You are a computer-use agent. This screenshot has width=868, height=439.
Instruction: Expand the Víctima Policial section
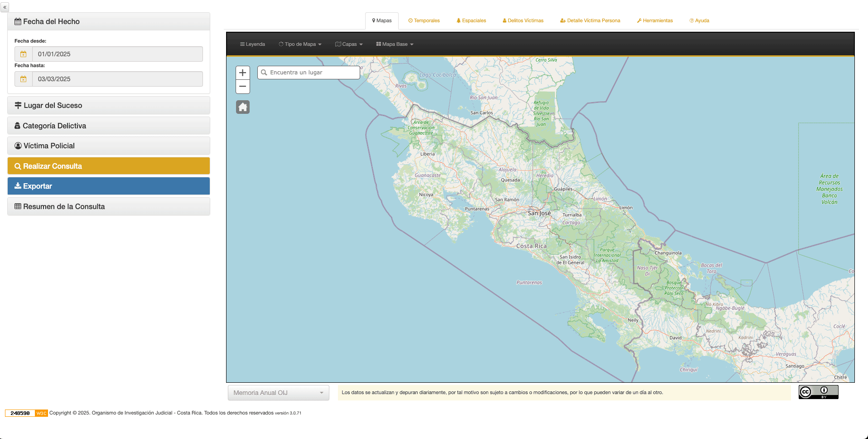(x=109, y=146)
